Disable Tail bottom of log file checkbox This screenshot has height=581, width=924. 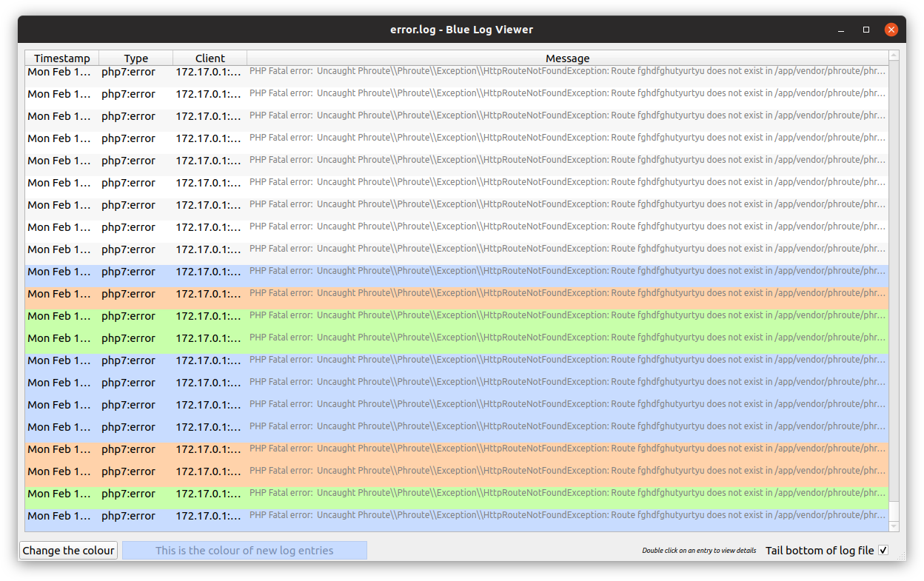tap(883, 551)
